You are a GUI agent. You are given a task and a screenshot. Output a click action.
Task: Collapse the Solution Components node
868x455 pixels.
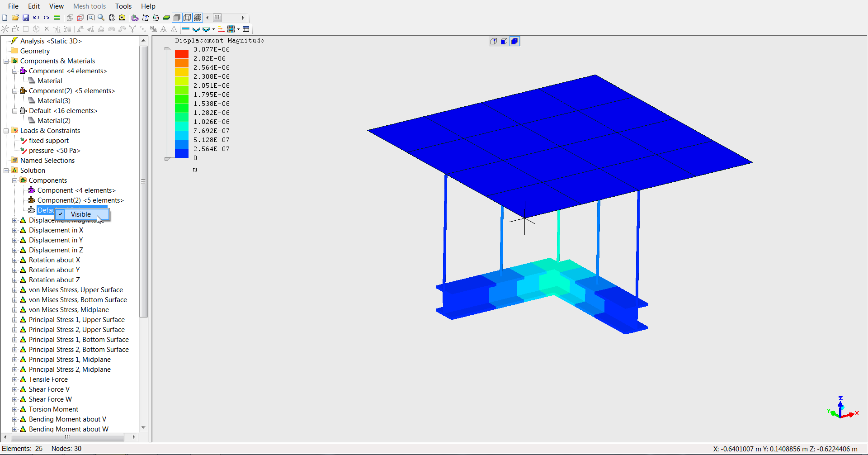pos(15,180)
